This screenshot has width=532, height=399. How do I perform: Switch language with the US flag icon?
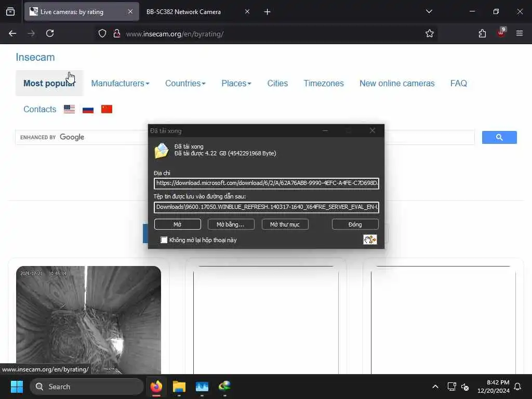69,109
